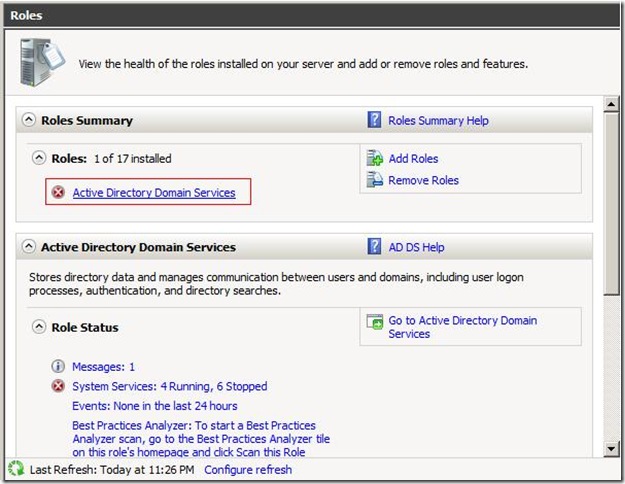Click the Roles server icon in header
625x484 pixels.
click(43, 62)
